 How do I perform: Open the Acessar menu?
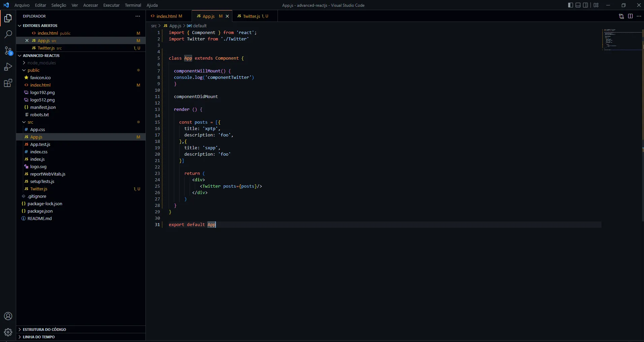[91, 5]
